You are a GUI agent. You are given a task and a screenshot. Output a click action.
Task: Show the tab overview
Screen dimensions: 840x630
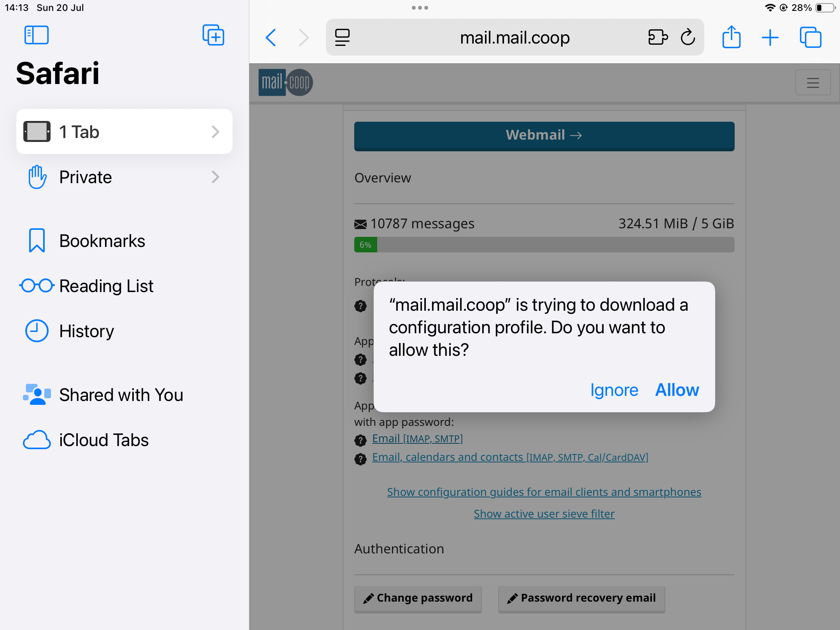click(x=811, y=37)
